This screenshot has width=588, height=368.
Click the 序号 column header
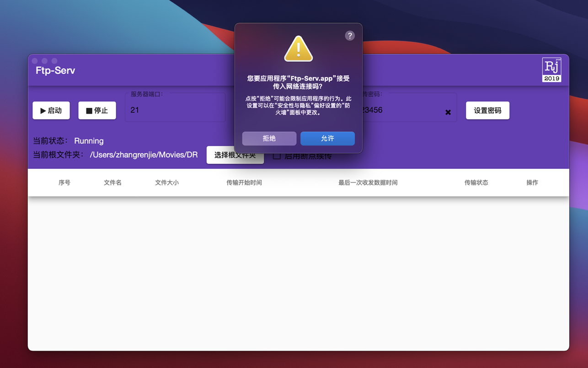[x=64, y=183]
